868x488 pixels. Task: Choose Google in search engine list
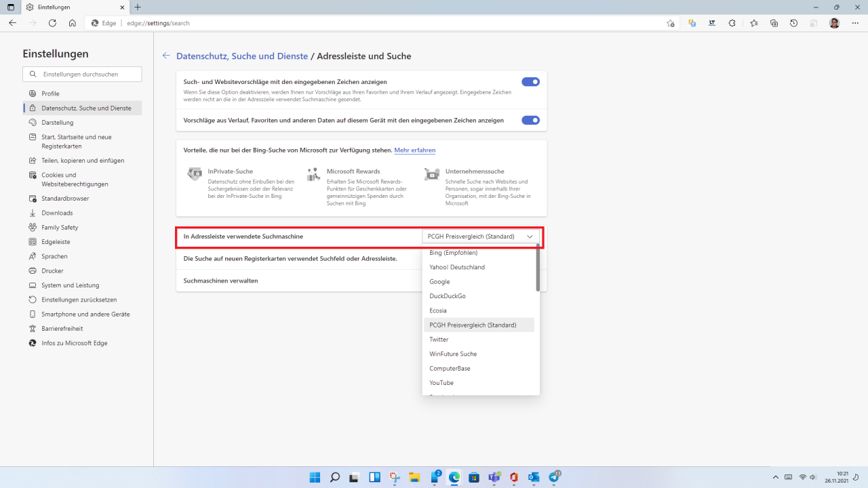pyautogui.click(x=481, y=281)
